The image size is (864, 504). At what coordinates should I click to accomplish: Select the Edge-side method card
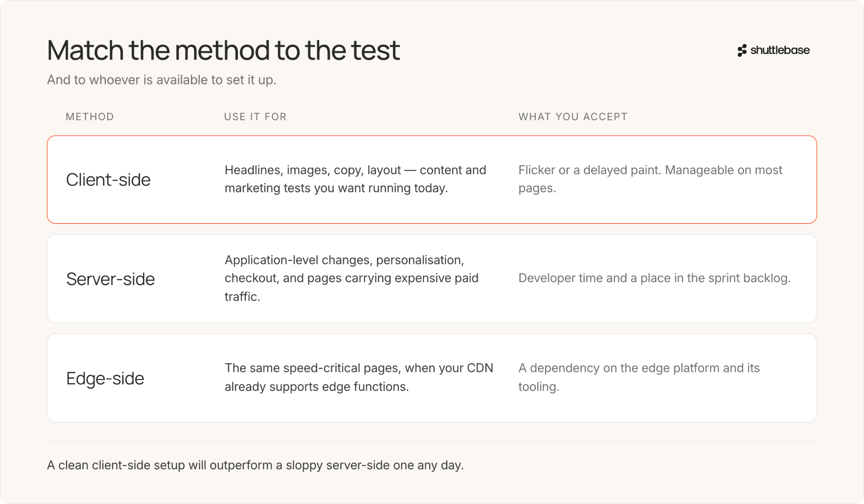pyautogui.click(x=432, y=378)
